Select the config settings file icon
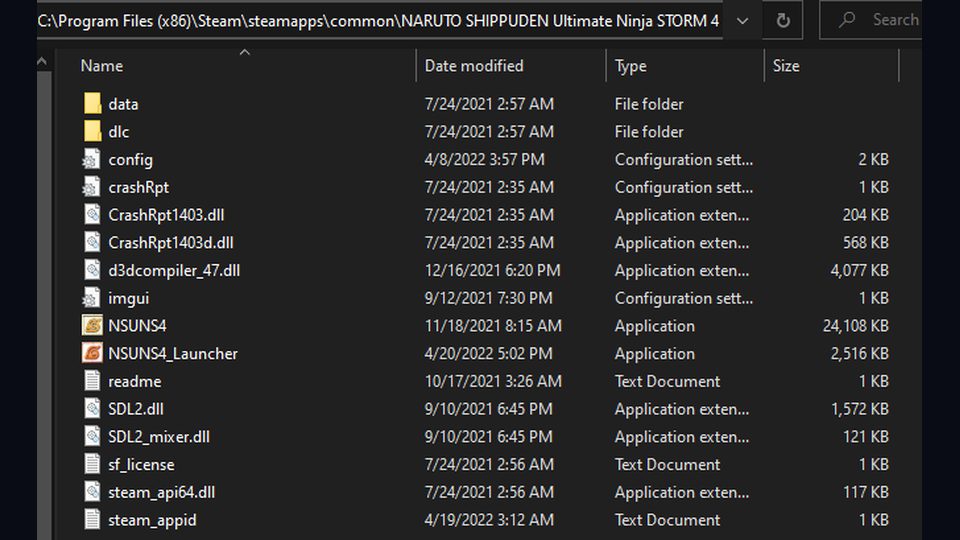This screenshot has height=540, width=960. (x=92, y=159)
